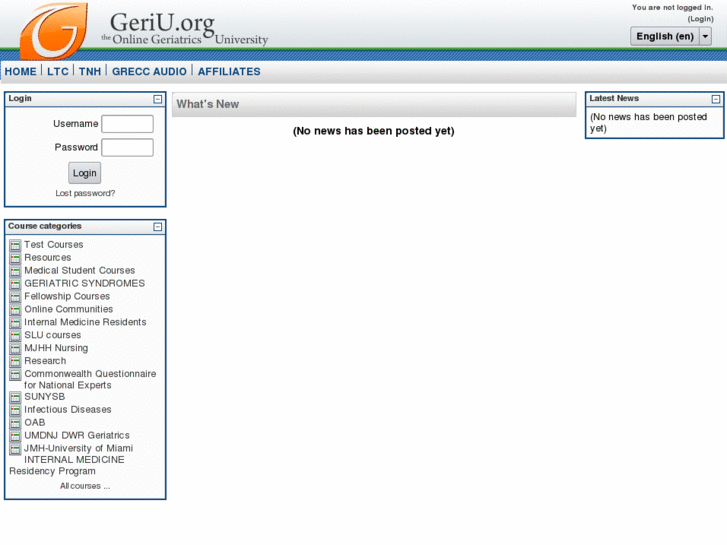The image size is (727, 545).
Task: Click category icon beside Resources
Action: coord(15,258)
